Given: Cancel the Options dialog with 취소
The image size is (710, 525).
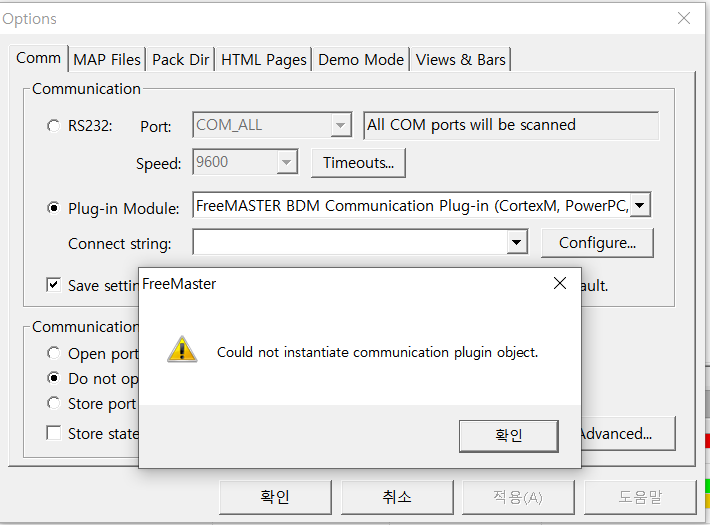Looking at the screenshot, I should pyautogui.click(x=397, y=497).
